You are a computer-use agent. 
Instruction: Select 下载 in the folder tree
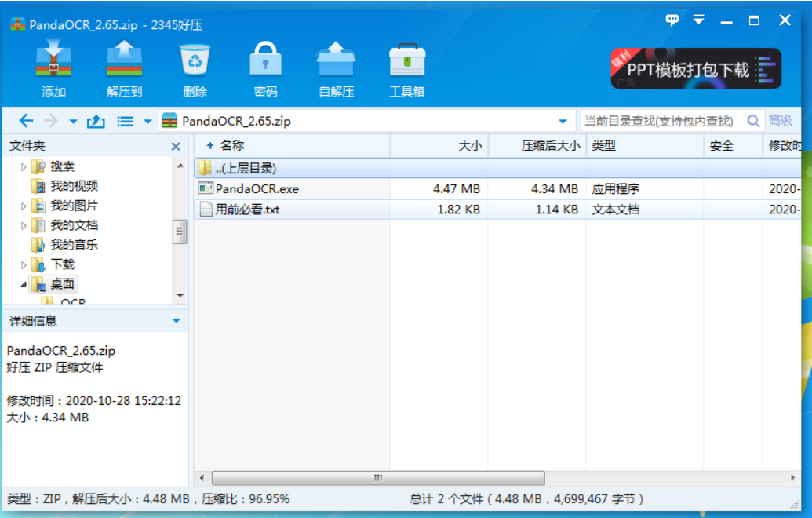(62, 264)
